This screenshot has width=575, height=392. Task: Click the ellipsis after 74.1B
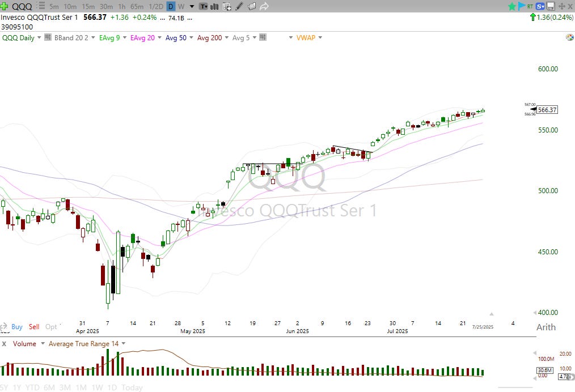click(x=189, y=18)
